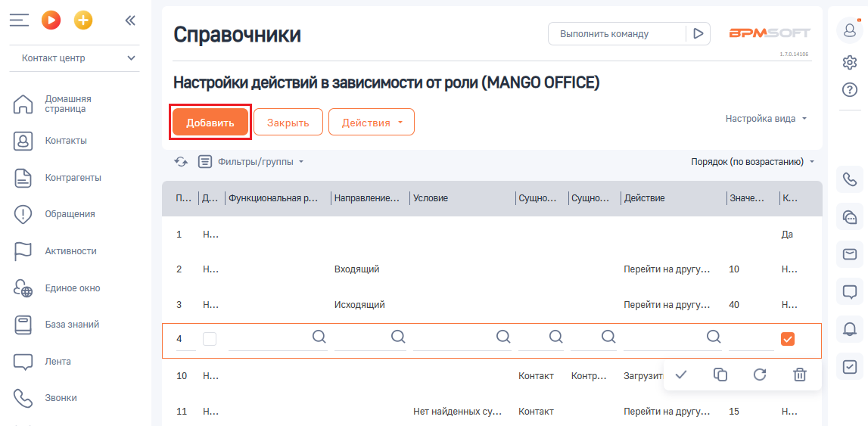The width and height of the screenshot is (868, 426).
Task: Click the Контр... cell in row 10
Action: [589, 376]
